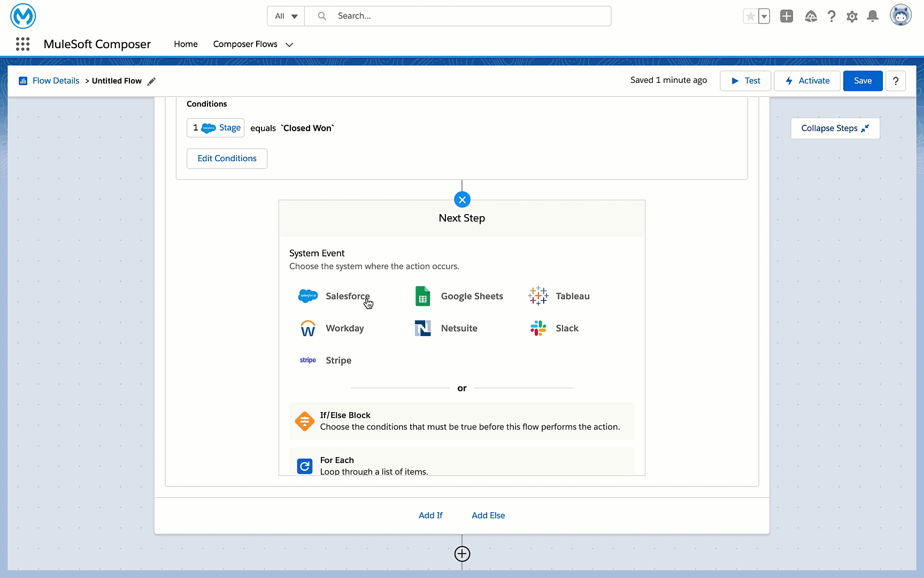Open the Composer Flows tab
This screenshot has height=578, width=924.
click(x=245, y=44)
